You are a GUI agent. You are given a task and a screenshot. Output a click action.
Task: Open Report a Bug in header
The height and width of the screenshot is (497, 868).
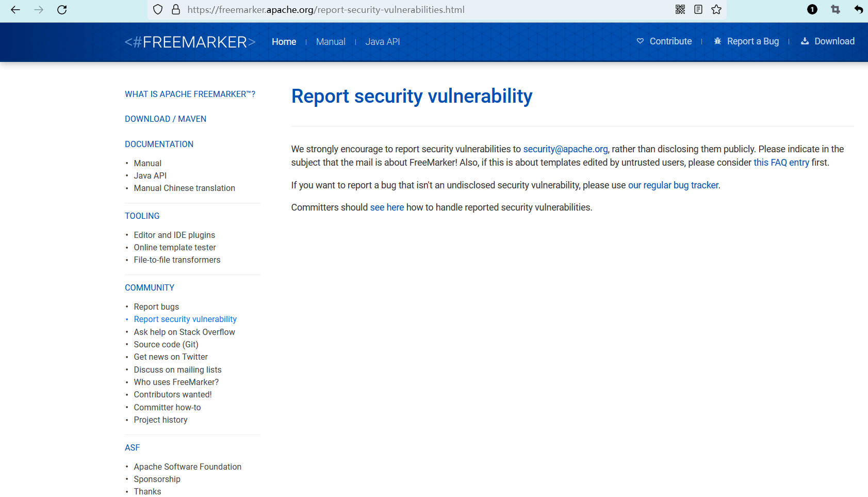point(746,41)
